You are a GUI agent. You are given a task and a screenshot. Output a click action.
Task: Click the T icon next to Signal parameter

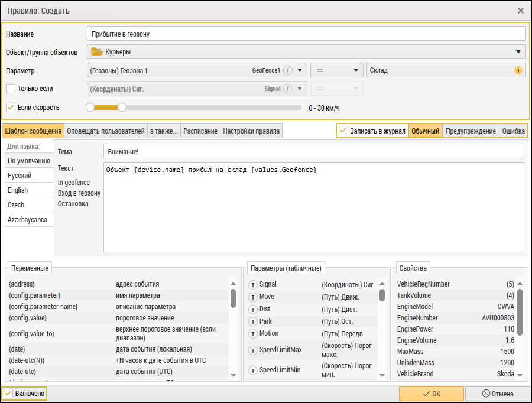click(253, 285)
